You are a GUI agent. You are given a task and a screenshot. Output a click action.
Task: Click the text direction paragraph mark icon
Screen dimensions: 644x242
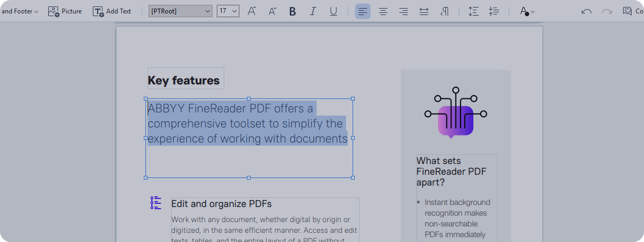(x=444, y=11)
